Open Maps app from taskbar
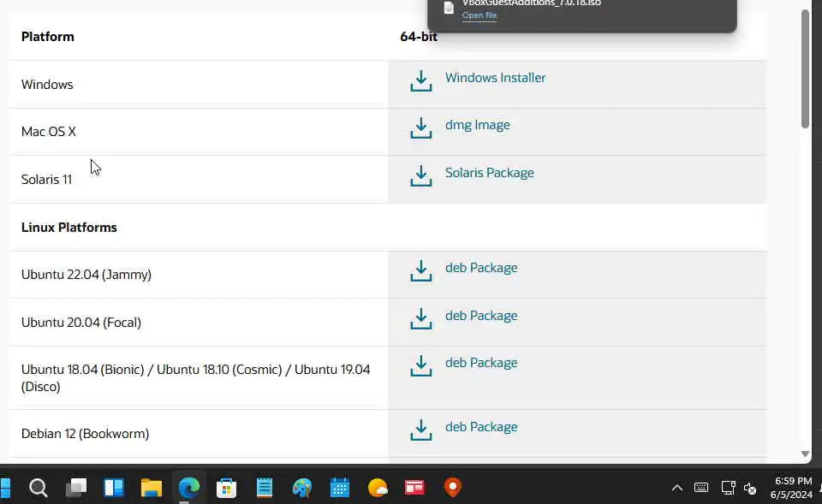Viewport: 822px width, 504px height. (x=452, y=488)
